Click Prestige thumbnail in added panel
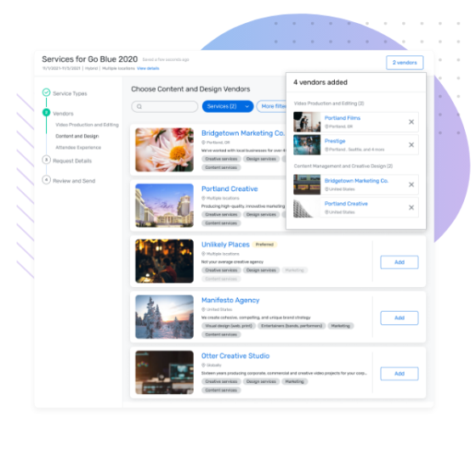476x456 pixels. click(307, 145)
